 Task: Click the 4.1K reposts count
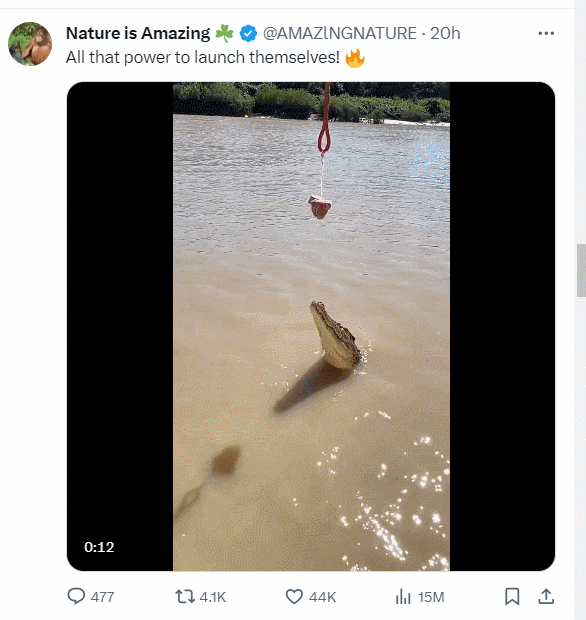(x=213, y=597)
